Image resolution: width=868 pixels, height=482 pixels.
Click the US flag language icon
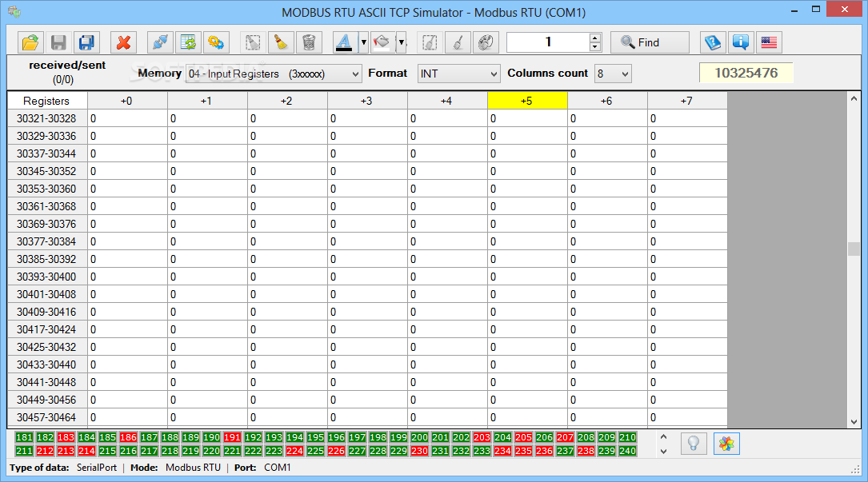[x=769, y=42]
